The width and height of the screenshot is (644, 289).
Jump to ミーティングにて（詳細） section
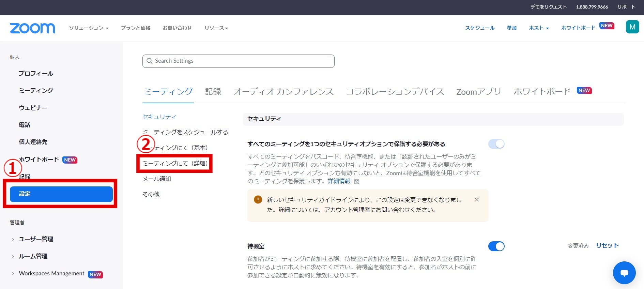[x=175, y=164]
